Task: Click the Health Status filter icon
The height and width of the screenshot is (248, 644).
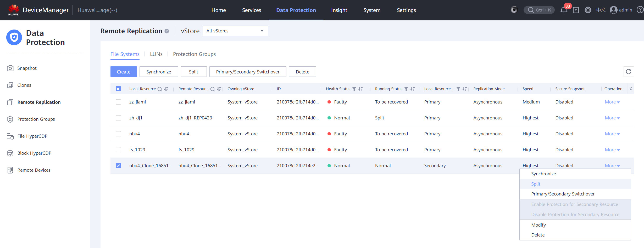Action: (354, 89)
